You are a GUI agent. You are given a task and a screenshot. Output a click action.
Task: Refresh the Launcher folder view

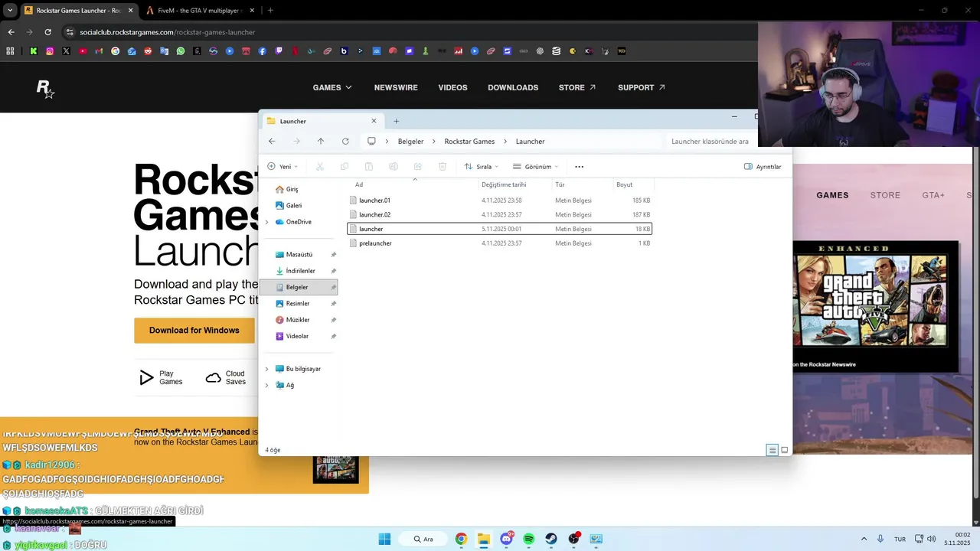[x=345, y=142]
